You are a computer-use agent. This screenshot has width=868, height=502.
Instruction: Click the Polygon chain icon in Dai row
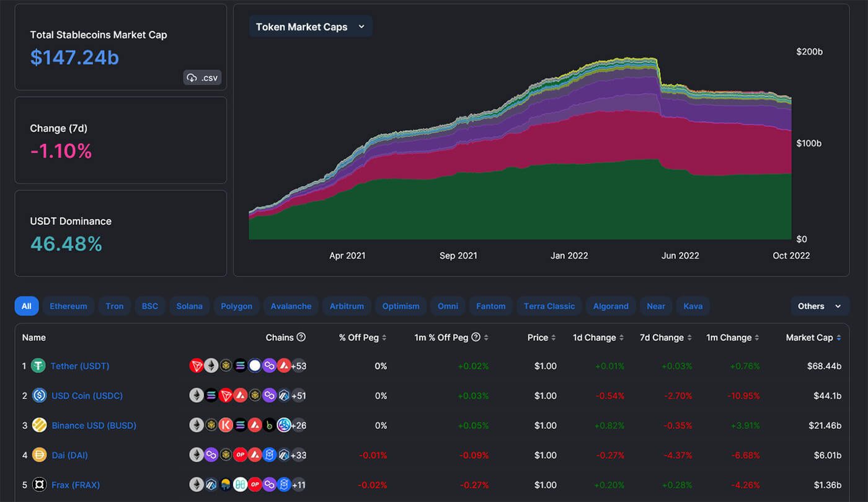point(211,455)
